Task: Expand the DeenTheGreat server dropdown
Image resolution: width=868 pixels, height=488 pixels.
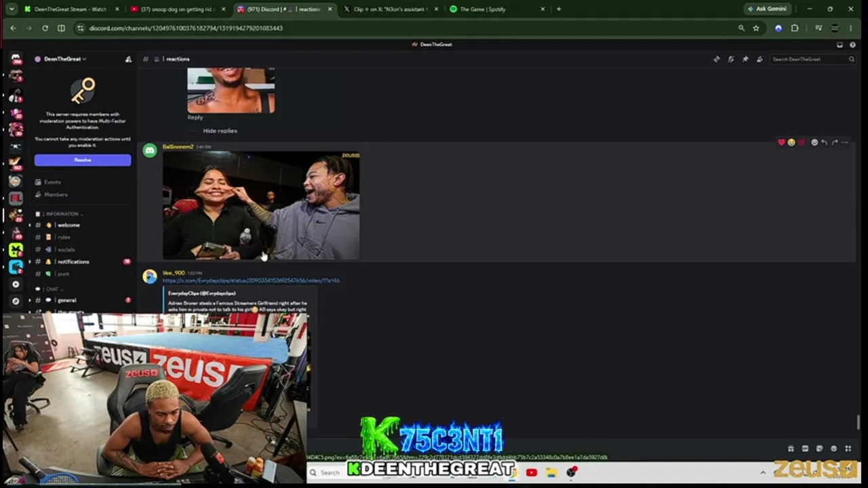Action: coord(62,59)
